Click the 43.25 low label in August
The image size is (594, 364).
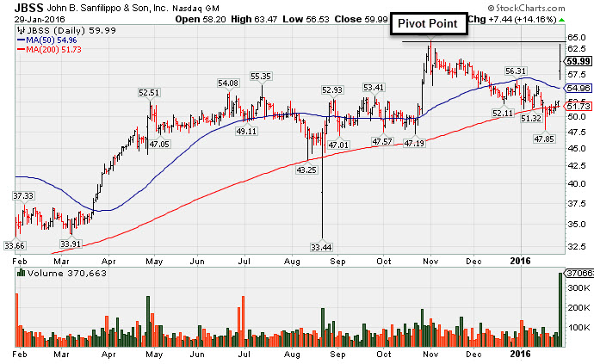(306, 170)
